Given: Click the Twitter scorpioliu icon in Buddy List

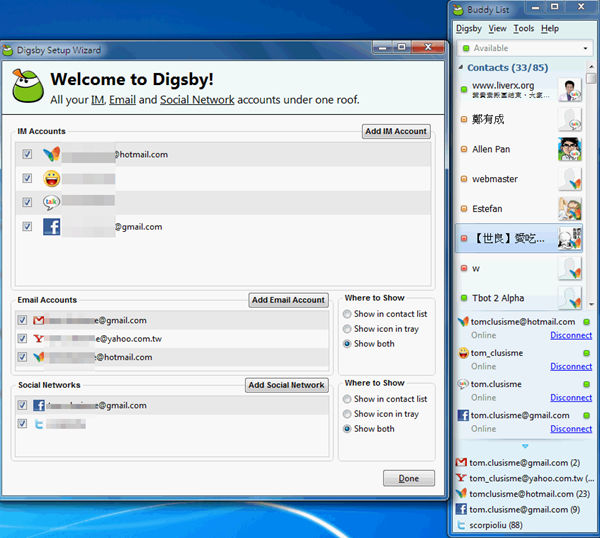Looking at the screenshot, I should click(461, 524).
